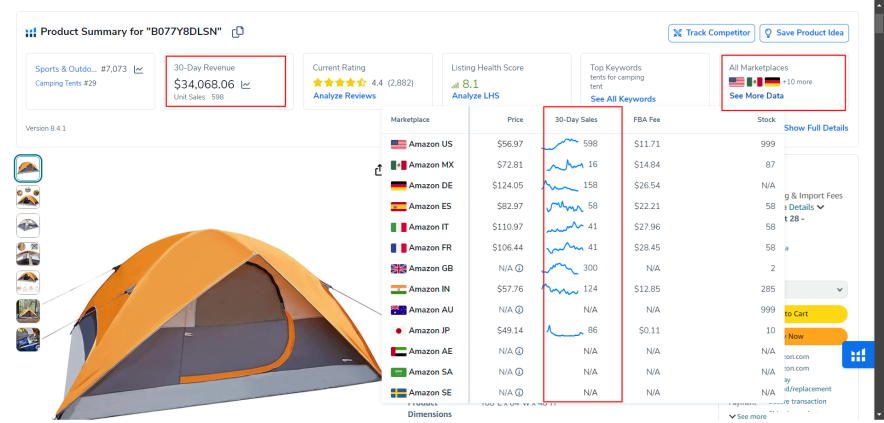Click the Track Competitor button
Image resolution: width=884 pixels, height=423 pixels.
coord(711,33)
